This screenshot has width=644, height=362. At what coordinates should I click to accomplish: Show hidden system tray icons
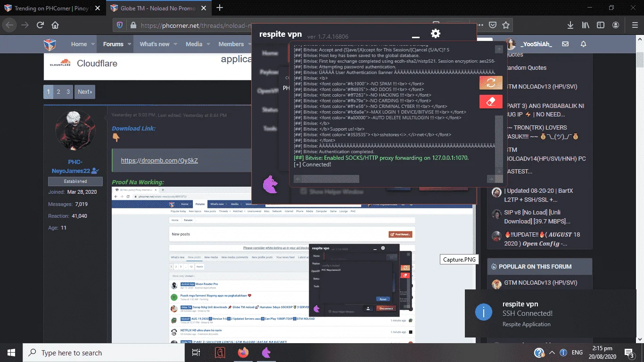(x=552, y=353)
